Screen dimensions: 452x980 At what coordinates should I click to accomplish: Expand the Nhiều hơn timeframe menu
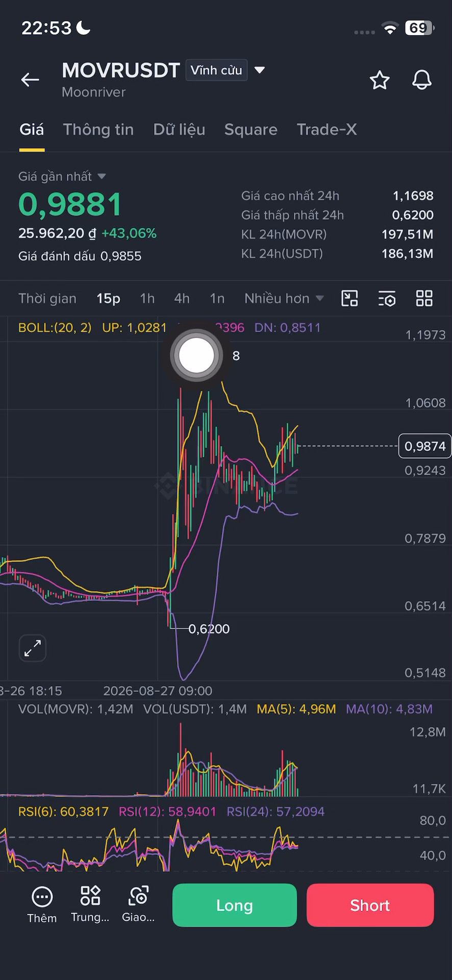284,299
